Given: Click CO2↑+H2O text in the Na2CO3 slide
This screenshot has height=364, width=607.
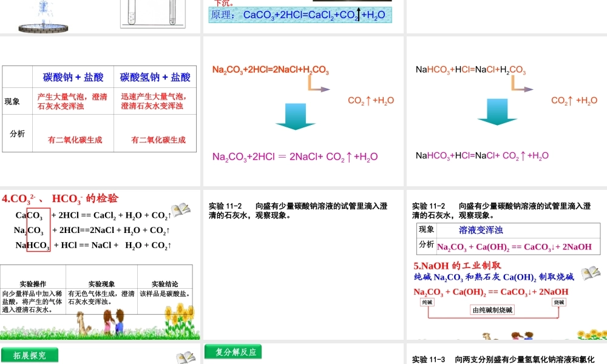Looking at the screenshot, I should (371, 101).
